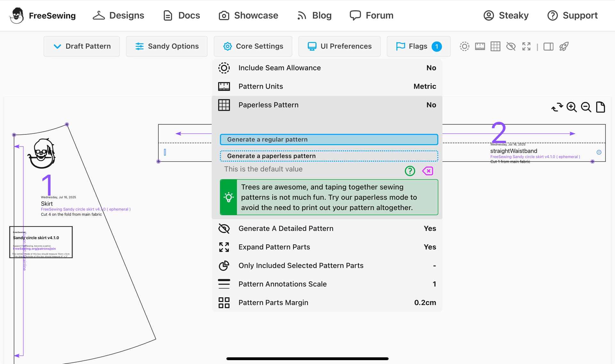
Task: Toggle the side panel layout icon
Action: pyautogui.click(x=548, y=46)
